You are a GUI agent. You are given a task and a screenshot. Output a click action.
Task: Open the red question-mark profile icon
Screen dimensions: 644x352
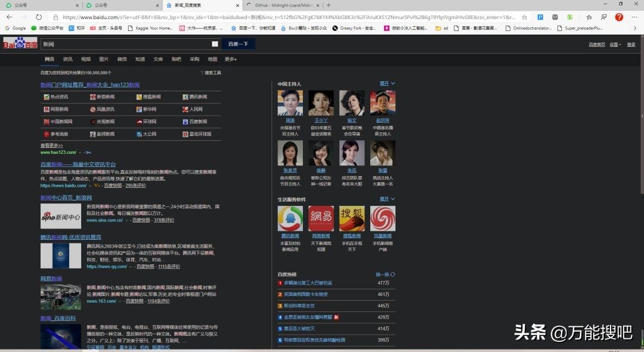pos(619,17)
